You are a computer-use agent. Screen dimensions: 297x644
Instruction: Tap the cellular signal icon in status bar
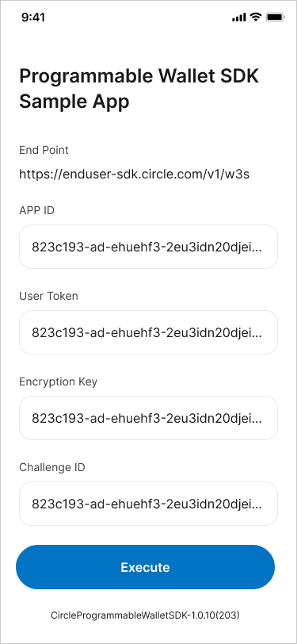coord(238,17)
